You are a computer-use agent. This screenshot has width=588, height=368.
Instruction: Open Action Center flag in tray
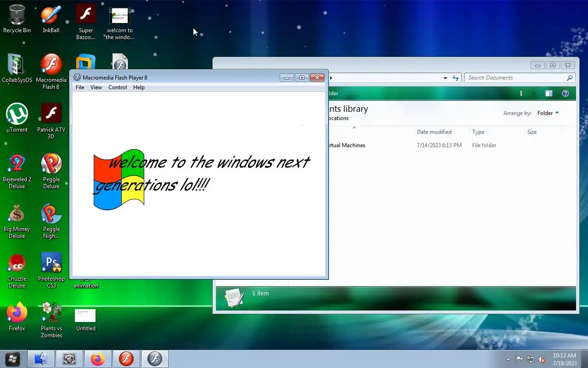tap(519, 359)
